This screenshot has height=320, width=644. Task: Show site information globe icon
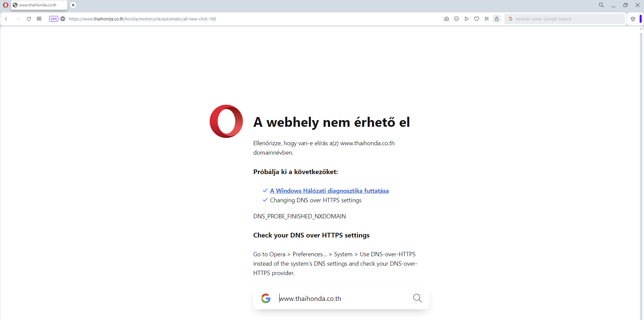[63, 19]
